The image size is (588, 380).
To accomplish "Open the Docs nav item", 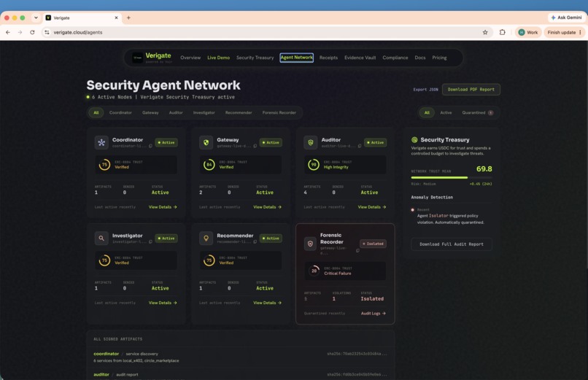I will coord(420,58).
